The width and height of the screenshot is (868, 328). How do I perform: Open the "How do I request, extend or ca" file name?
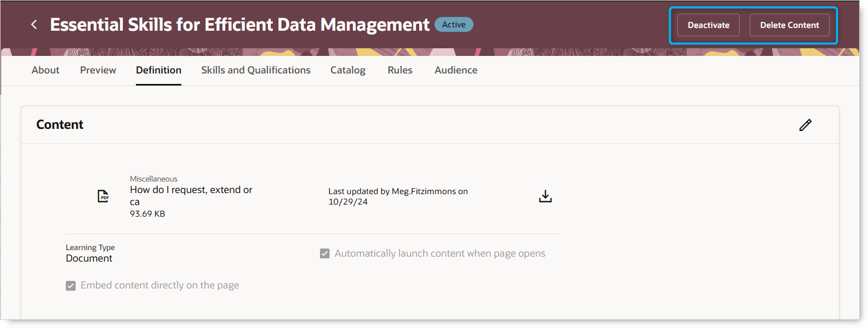[x=191, y=190]
